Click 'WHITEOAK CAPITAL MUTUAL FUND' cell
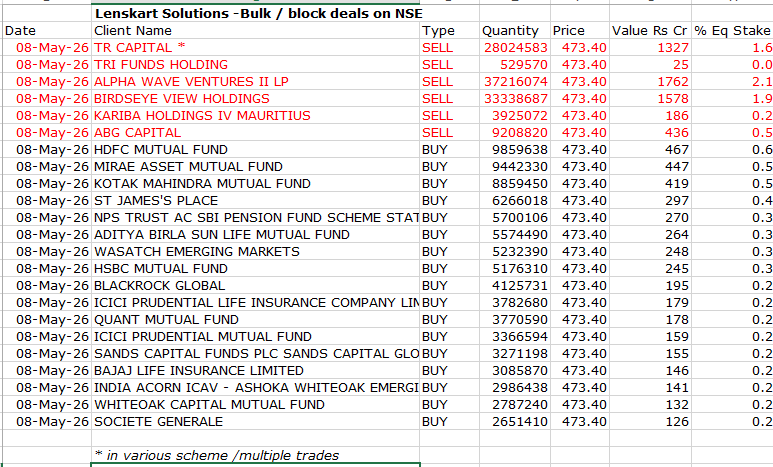Image resolution: width=773 pixels, height=467 pixels. [255, 405]
